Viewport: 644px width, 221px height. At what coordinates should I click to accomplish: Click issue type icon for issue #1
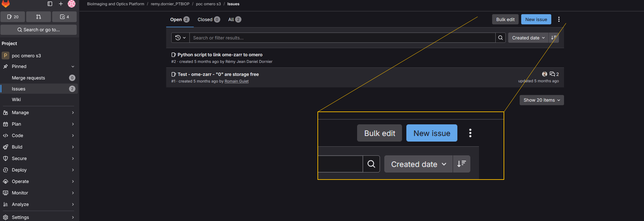pos(173,75)
